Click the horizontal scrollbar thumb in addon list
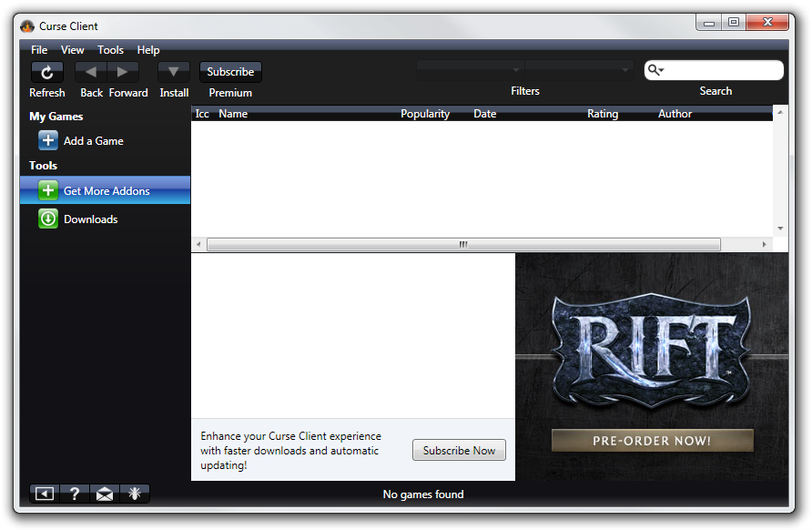 (x=463, y=244)
